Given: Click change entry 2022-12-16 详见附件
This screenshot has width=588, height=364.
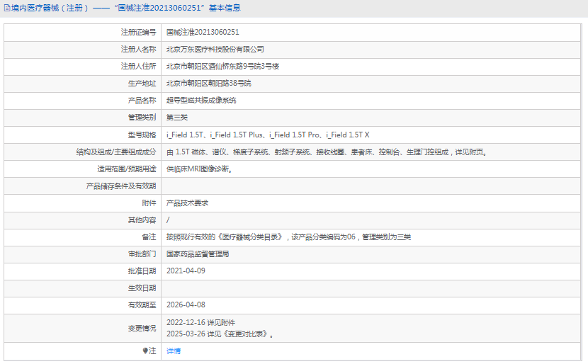Looking at the screenshot, I should click(x=201, y=322).
